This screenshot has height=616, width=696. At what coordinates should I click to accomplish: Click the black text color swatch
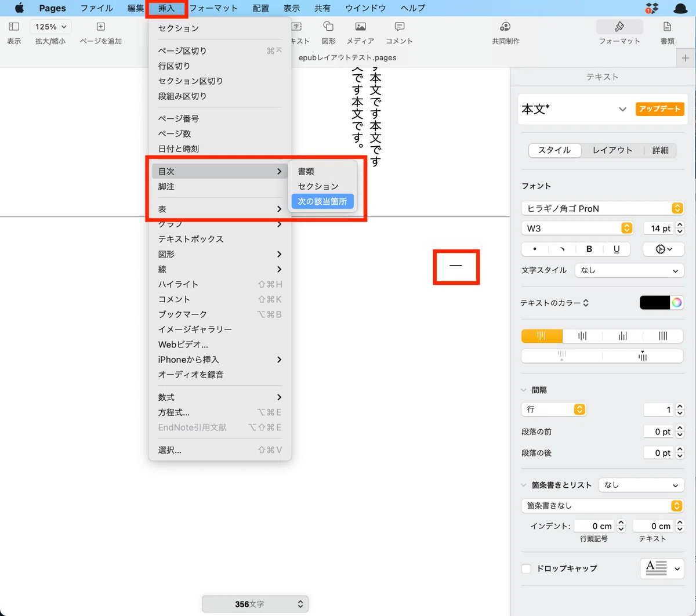point(655,302)
